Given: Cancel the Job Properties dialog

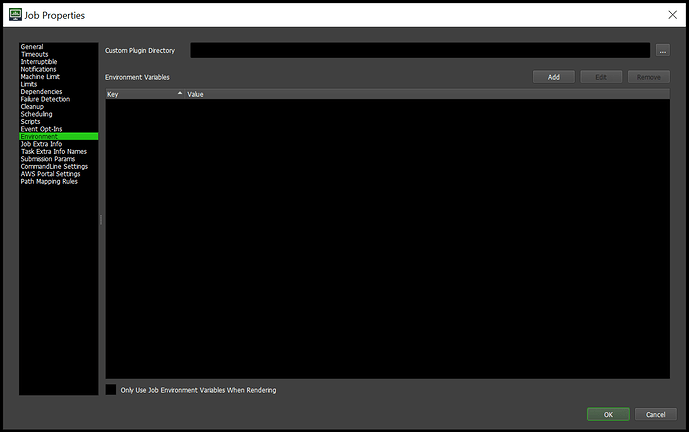Looking at the screenshot, I should (x=655, y=414).
